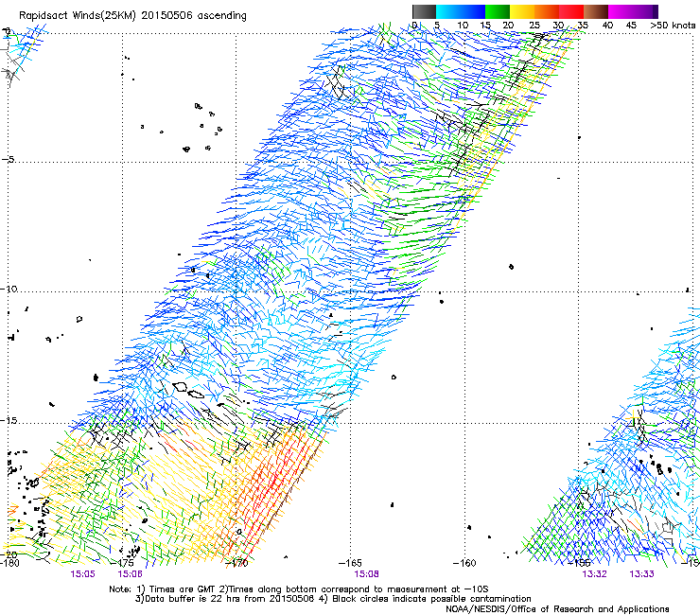Click the orange 25–30 knots color bar segment

pyautogui.click(x=547, y=11)
